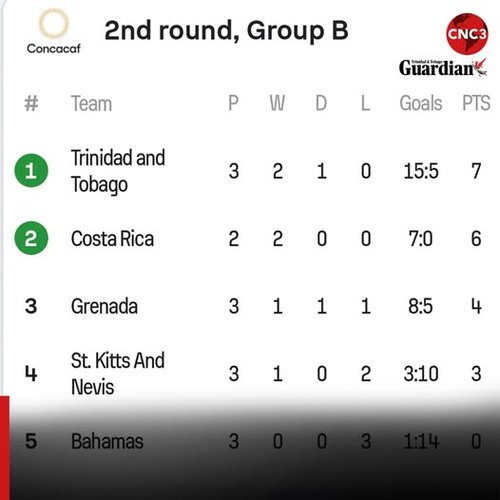Select the green rank 2 badge
This screenshot has width=500, height=500.
tap(31, 238)
